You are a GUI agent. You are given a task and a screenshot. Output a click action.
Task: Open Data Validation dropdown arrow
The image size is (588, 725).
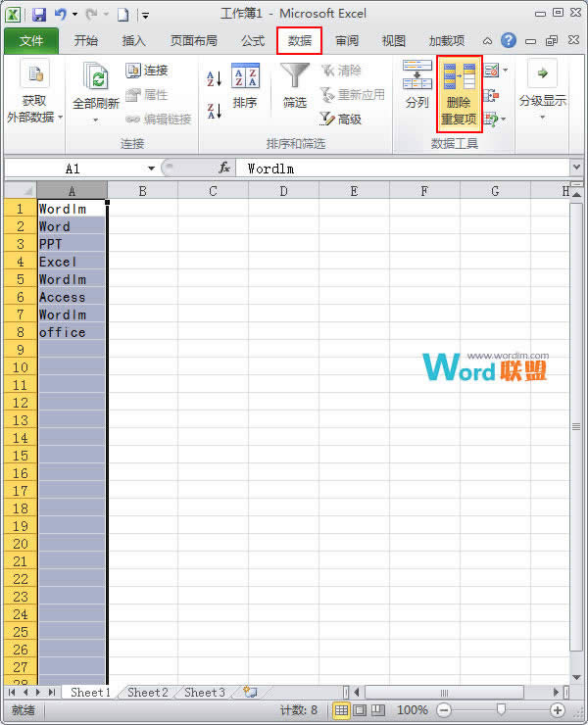pyautogui.click(x=505, y=71)
